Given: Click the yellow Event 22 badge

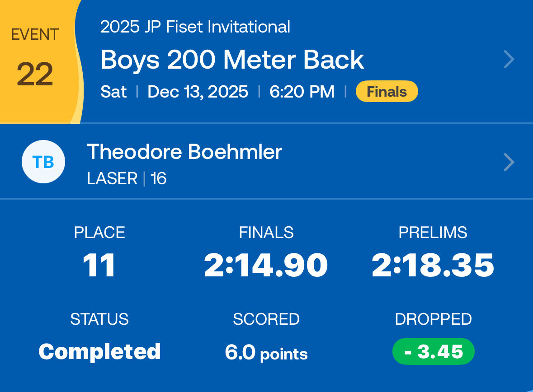Looking at the screenshot, I should [x=35, y=61].
